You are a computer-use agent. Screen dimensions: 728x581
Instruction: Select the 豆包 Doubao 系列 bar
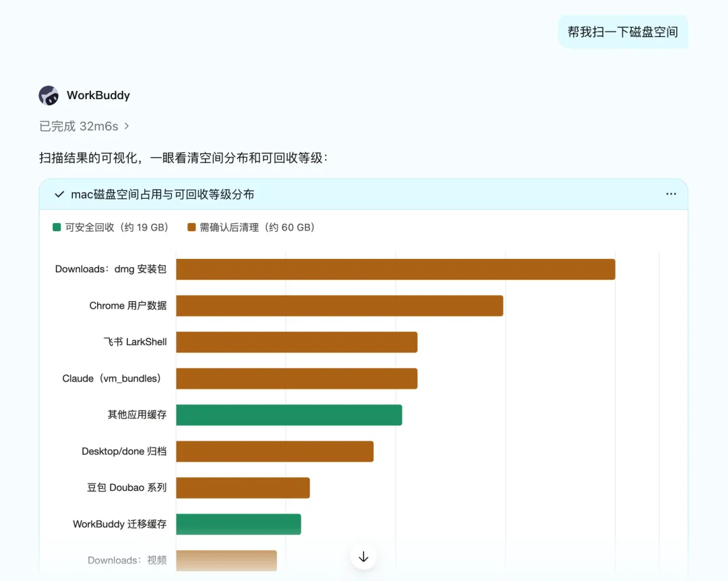click(243, 488)
